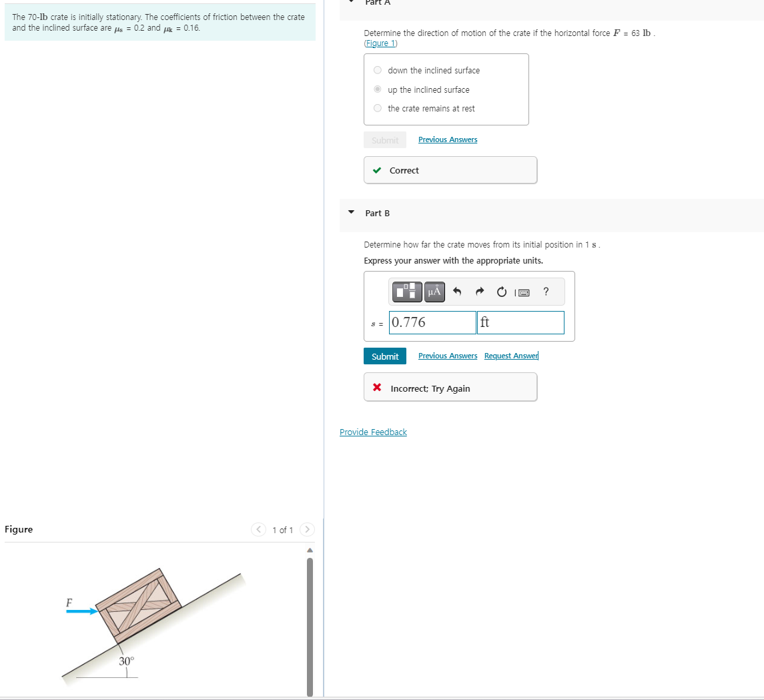Screen dimensions: 764x700
Task: Submit the Part B answer
Action: (385, 356)
